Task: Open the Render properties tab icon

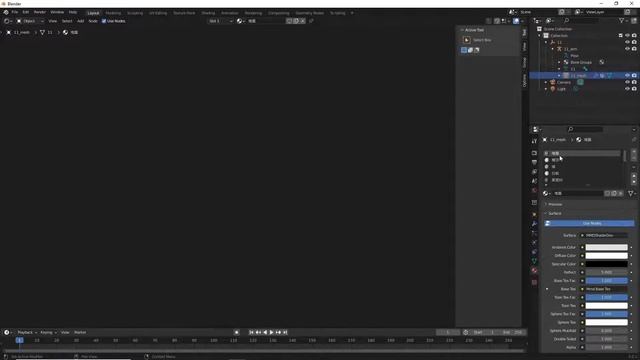Action: [534, 153]
